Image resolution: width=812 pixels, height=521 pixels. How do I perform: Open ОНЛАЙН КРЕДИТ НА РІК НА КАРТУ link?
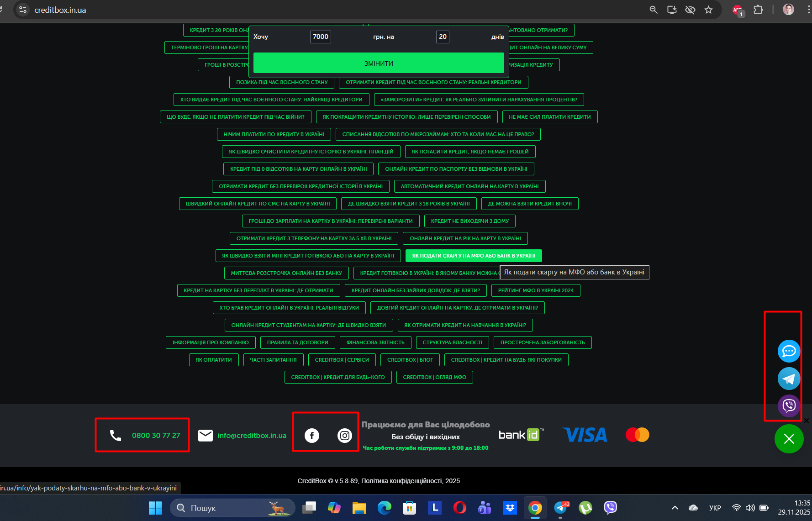465,238
